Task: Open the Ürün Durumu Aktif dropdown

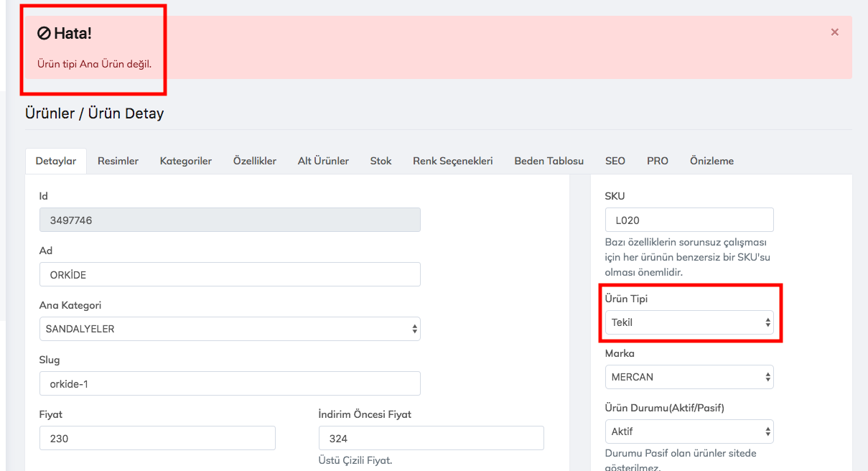Action: tap(689, 432)
